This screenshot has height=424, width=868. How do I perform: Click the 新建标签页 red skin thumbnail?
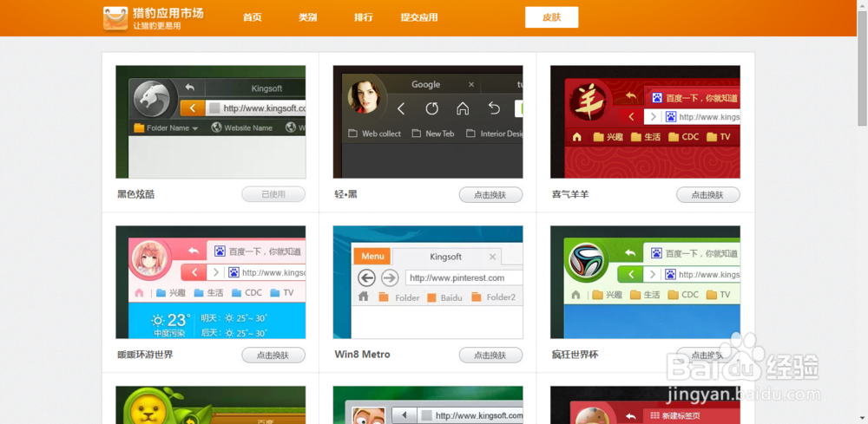point(645,405)
